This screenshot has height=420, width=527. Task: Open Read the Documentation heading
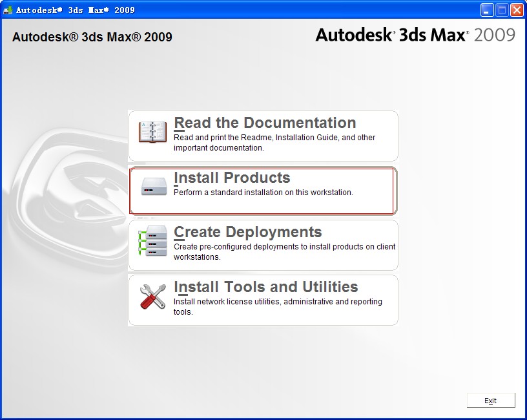tap(265, 123)
